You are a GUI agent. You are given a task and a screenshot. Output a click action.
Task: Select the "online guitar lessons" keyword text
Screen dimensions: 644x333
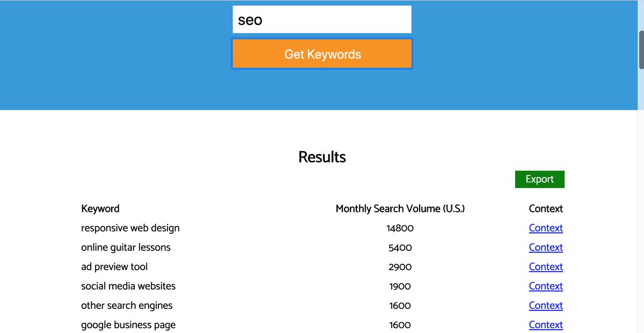[x=126, y=247]
